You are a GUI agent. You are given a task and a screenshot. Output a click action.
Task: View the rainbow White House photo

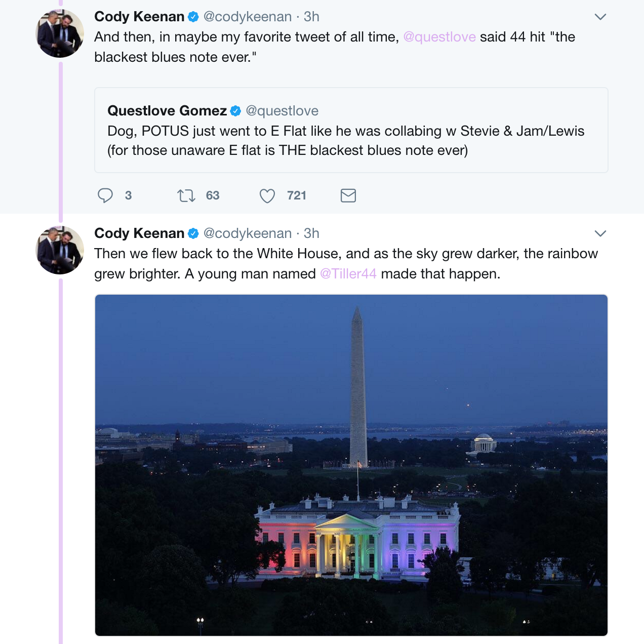[351, 465]
